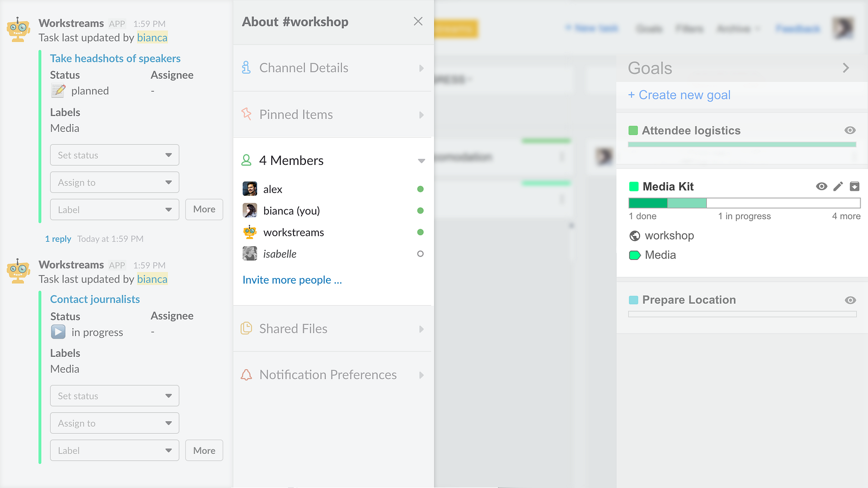Close the About #workshop panel

point(418,21)
